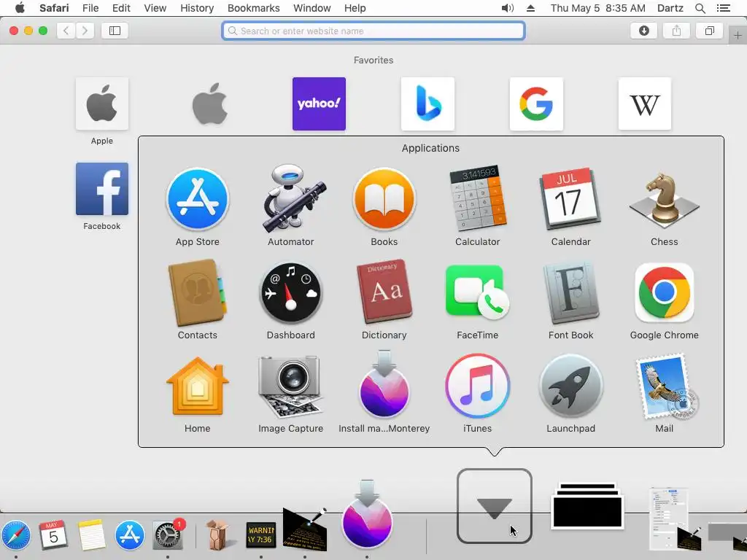
Task: Open the History menu
Action: tap(197, 8)
